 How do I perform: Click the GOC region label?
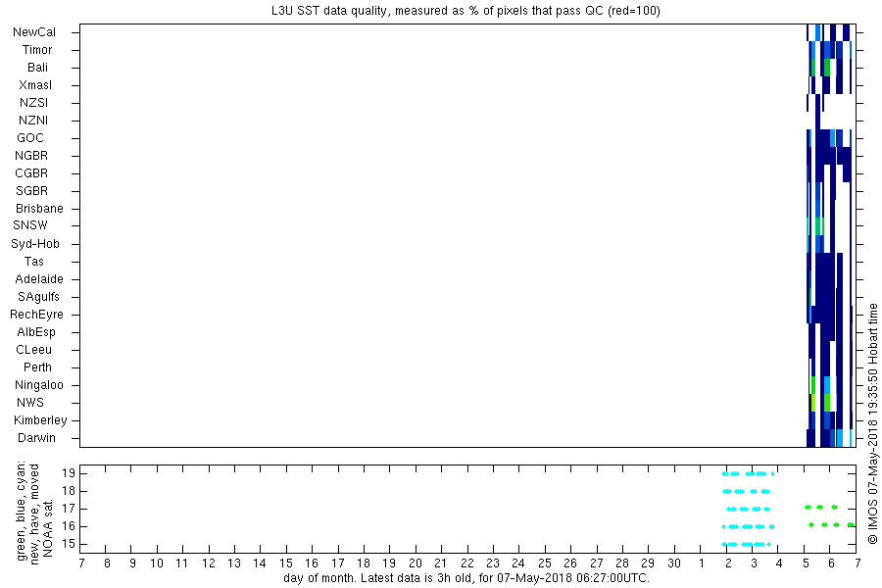coord(30,138)
